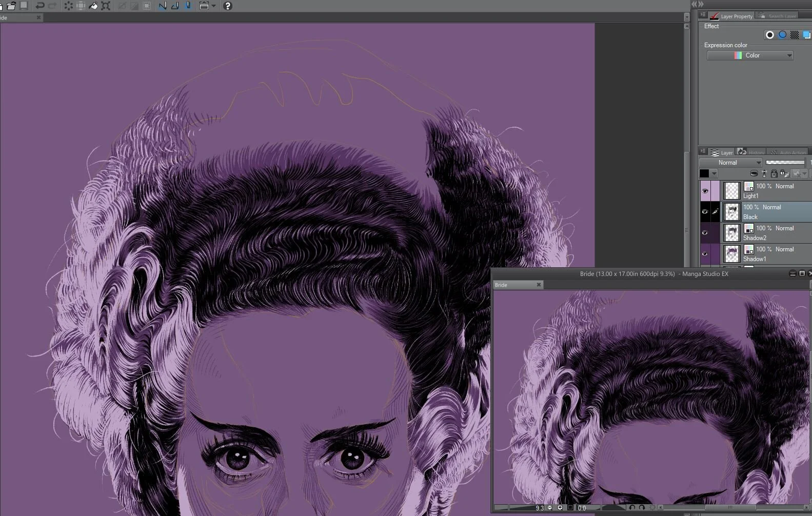Click the Undo arrow icon
This screenshot has width=812, height=516.
coord(40,6)
